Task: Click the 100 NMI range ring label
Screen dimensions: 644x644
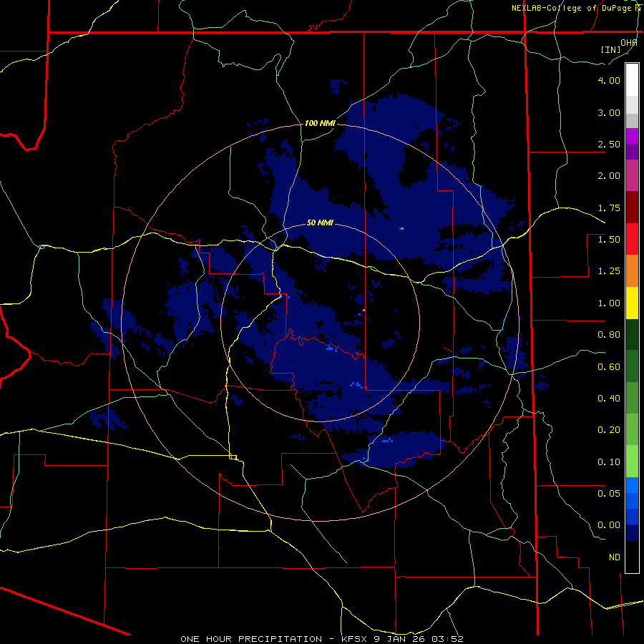Action: pyautogui.click(x=320, y=123)
